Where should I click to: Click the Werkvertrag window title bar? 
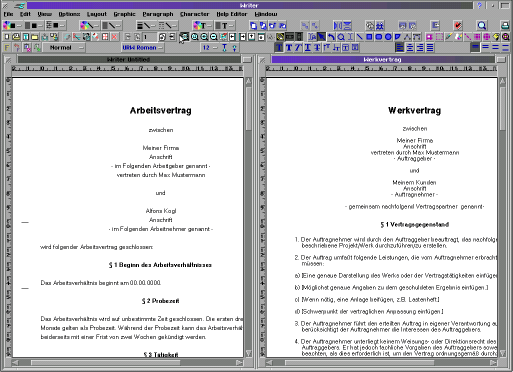click(383, 59)
